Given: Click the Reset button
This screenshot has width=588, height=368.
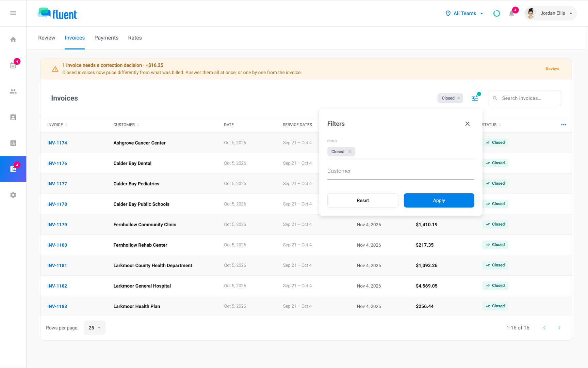Looking at the screenshot, I should [x=363, y=200].
